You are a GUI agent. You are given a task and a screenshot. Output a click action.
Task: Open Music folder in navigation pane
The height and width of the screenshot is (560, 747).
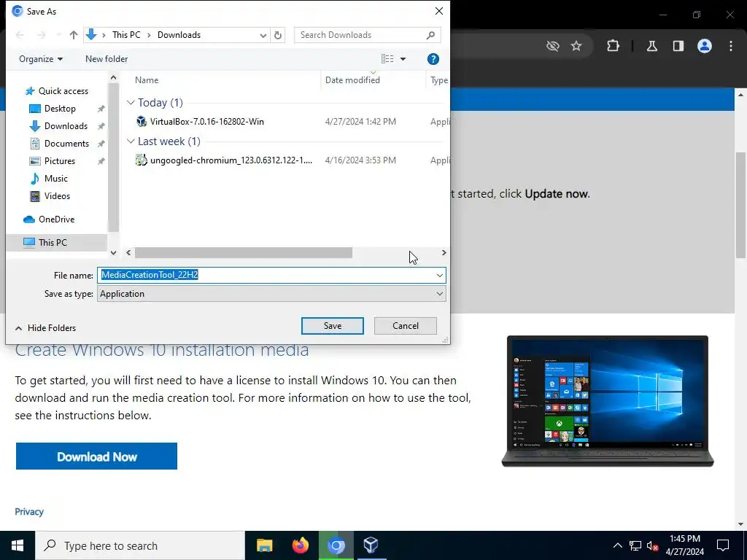pos(55,179)
